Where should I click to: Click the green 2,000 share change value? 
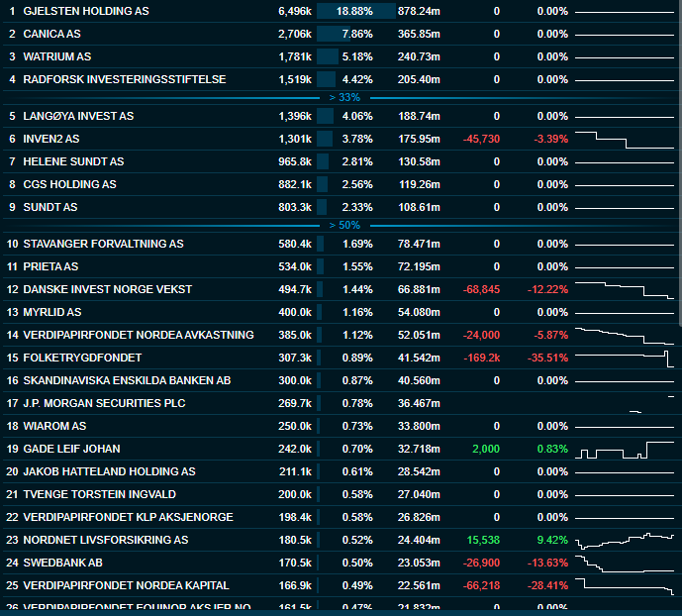[486, 449]
